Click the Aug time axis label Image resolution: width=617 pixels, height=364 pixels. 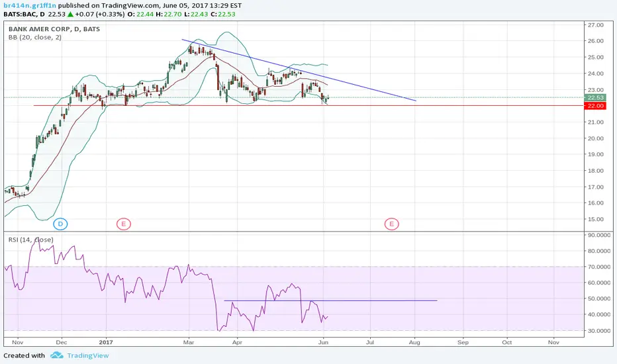click(414, 342)
